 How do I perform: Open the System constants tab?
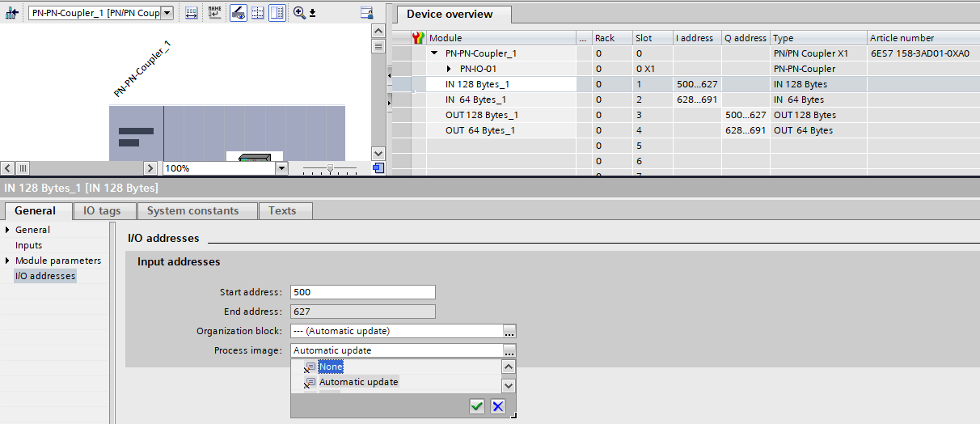click(x=192, y=210)
